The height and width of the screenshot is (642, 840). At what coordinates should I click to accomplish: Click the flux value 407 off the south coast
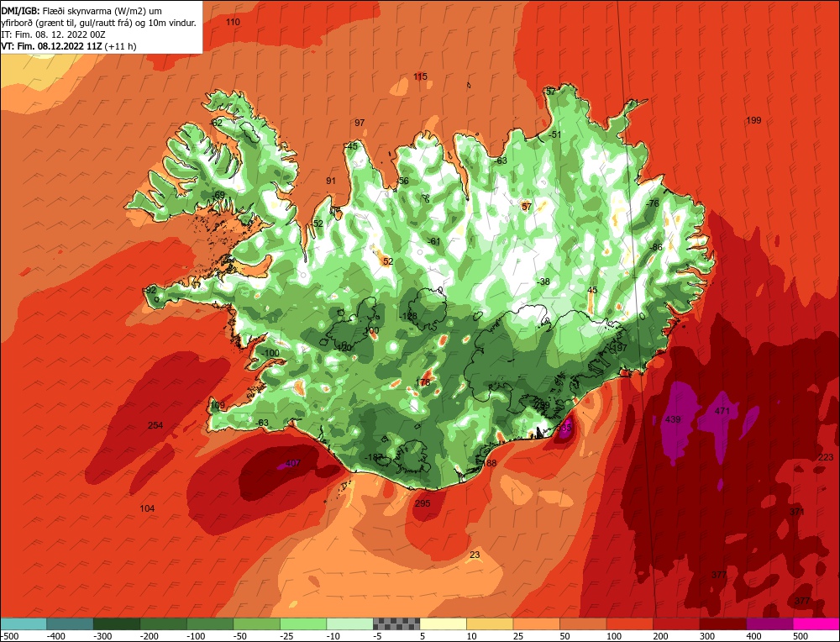[x=293, y=463]
